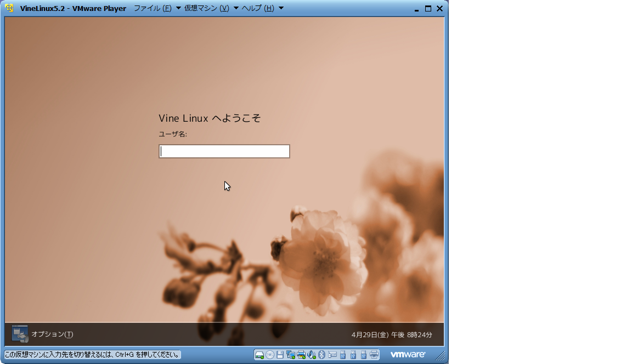The height and width of the screenshot is (364, 632).
Task: Click the keyboard/mouse input device icon
Action: (x=333, y=355)
